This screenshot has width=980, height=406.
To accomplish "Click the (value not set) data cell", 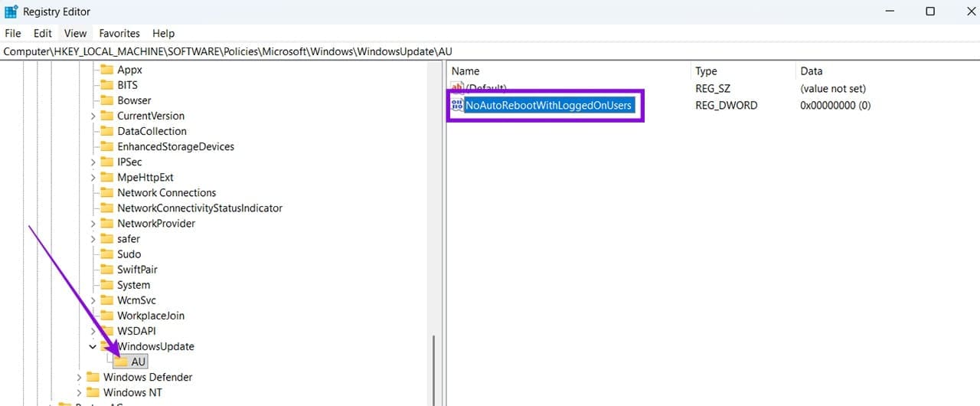I will coord(833,88).
